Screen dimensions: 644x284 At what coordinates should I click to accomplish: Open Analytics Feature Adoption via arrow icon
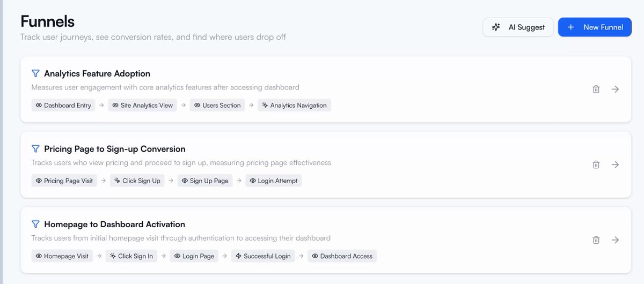point(616,89)
